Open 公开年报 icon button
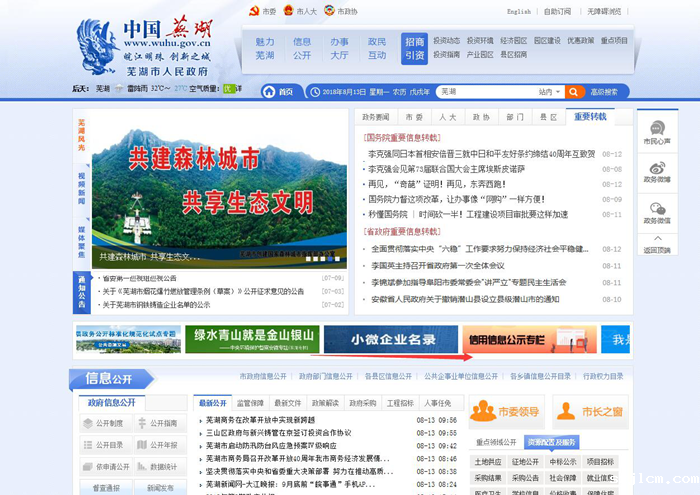Screen dimensions: 700x495 [x=160, y=445]
